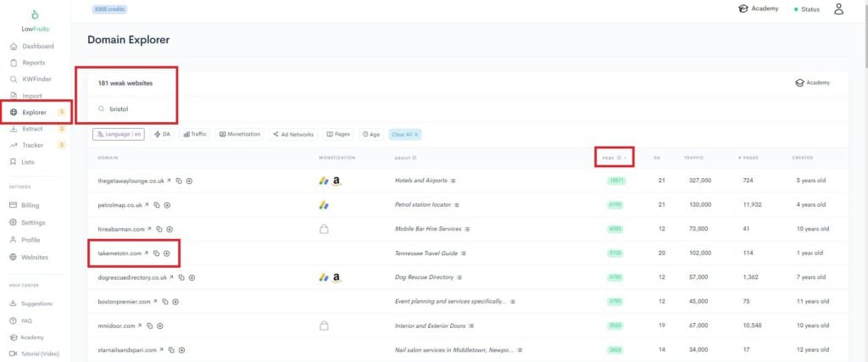
Task: Open the Monetization filter
Action: tap(240, 135)
